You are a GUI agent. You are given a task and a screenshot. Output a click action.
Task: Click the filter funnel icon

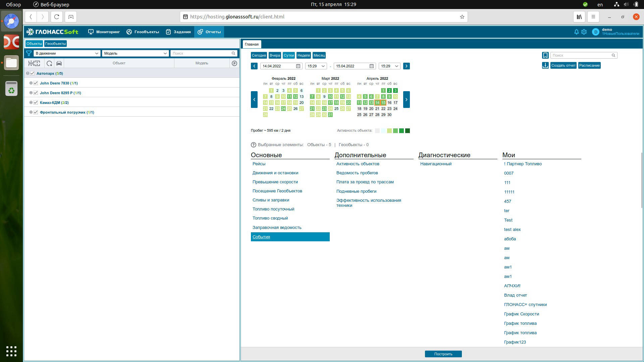click(29, 53)
